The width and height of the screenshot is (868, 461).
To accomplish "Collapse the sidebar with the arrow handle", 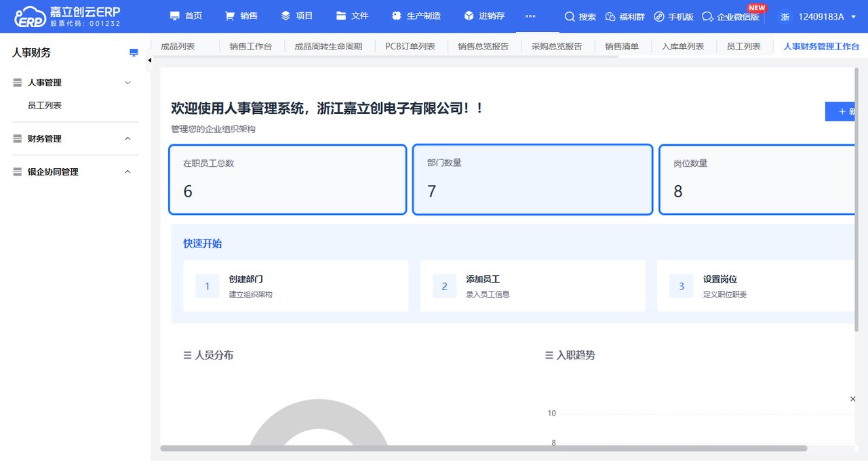I will 149,60.
